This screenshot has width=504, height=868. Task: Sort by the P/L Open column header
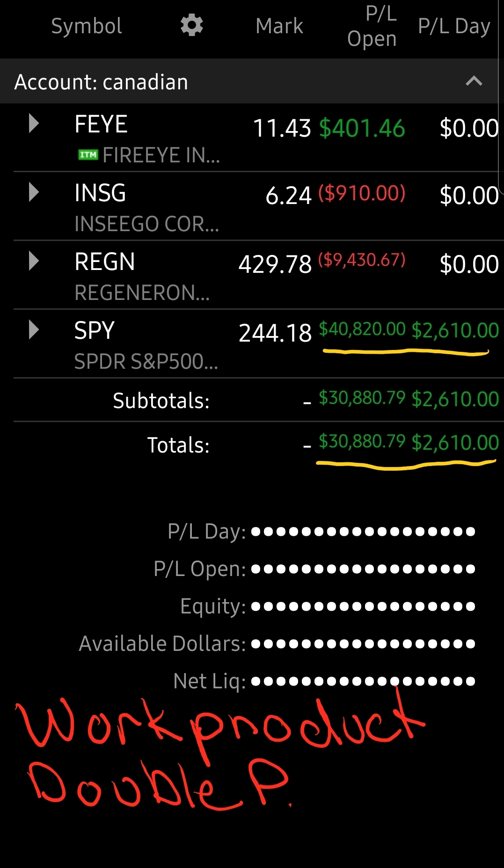[372, 26]
